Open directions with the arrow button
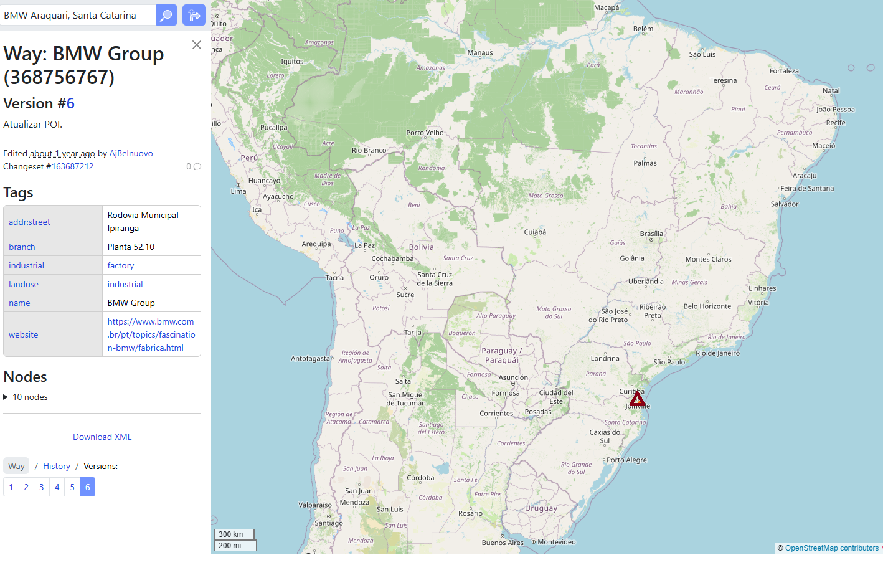 tap(194, 15)
